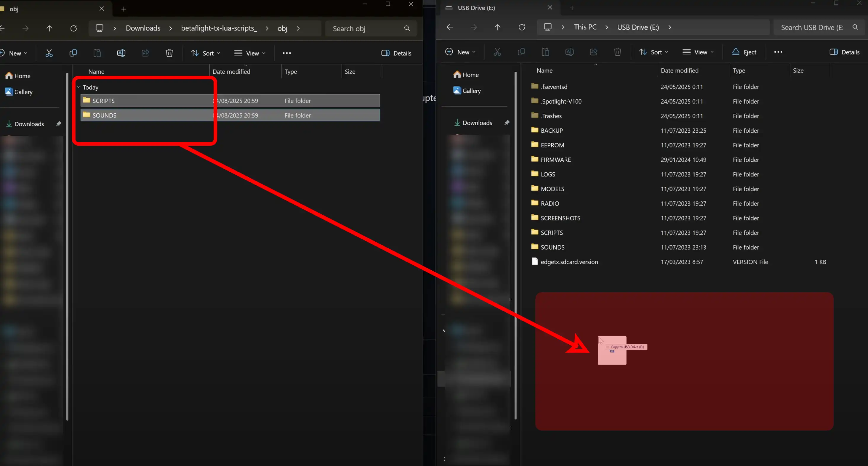Toggle Details pane in USB Drive window
This screenshot has height=466, width=868.
(844, 52)
